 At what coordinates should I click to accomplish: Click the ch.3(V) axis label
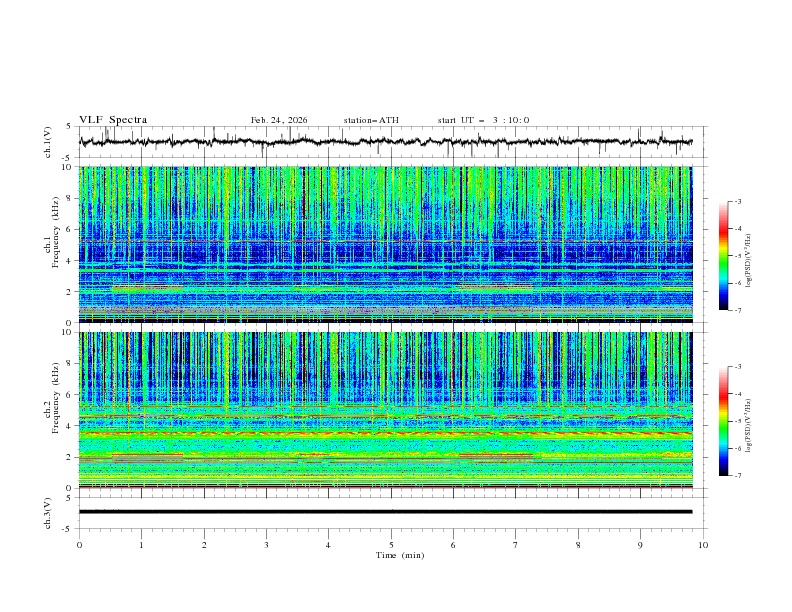pos(48,512)
